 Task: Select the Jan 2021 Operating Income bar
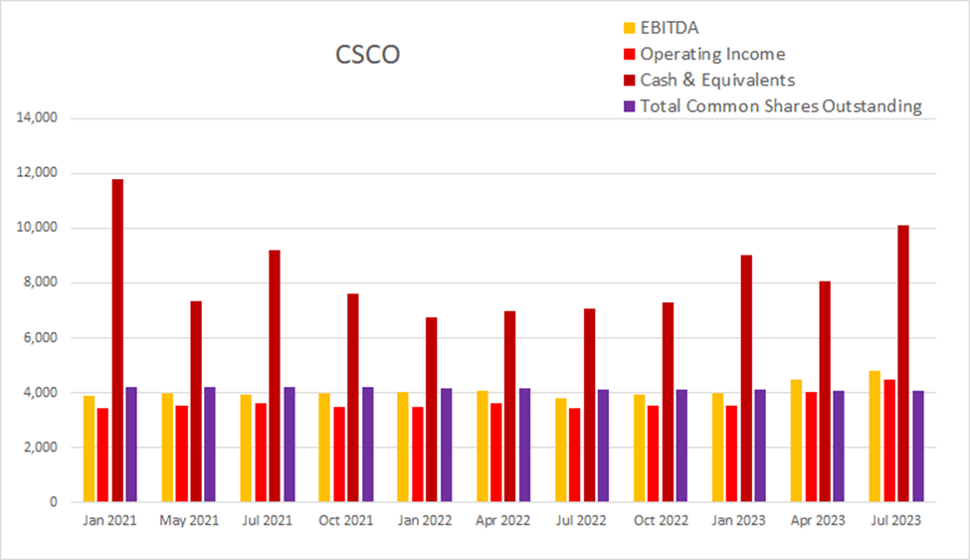coord(102,455)
